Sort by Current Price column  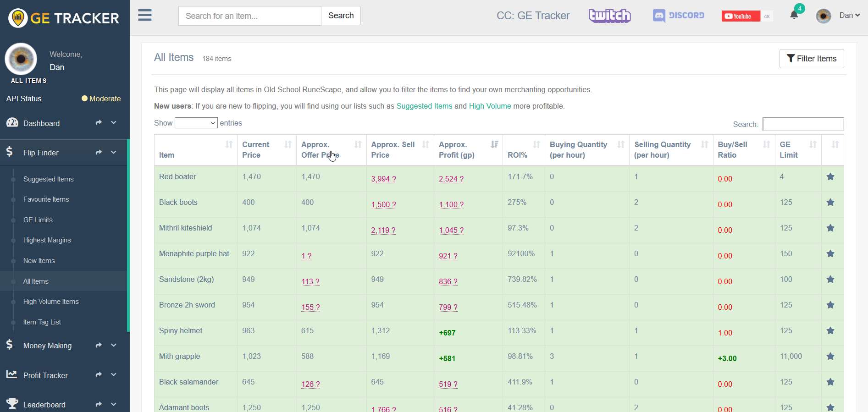[x=267, y=150]
